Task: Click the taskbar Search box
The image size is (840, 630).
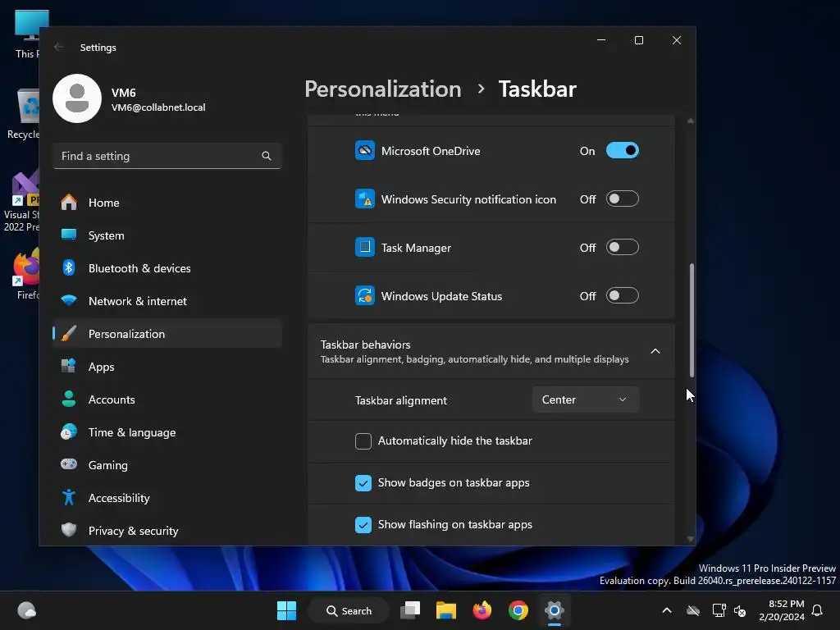Action: pyautogui.click(x=349, y=610)
